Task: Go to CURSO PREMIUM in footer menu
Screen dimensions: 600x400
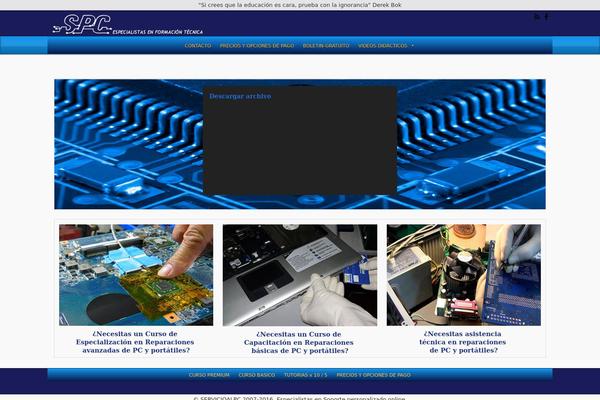Action: pos(209,375)
